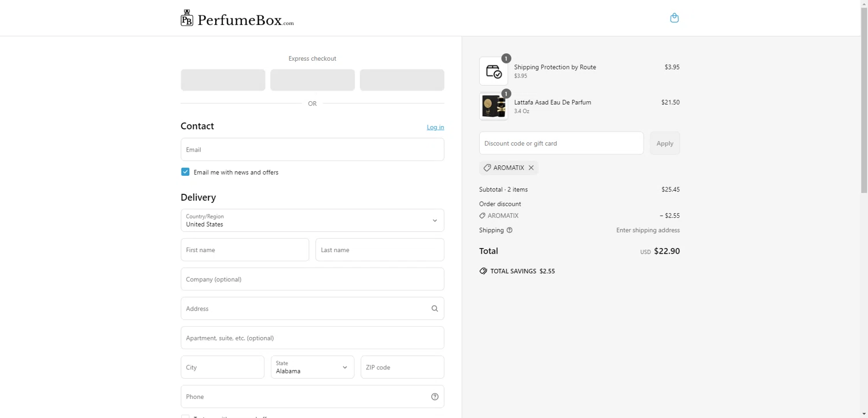868x418 pixels.
Task: Focus the City input field
Action: (x=222, y=367)
